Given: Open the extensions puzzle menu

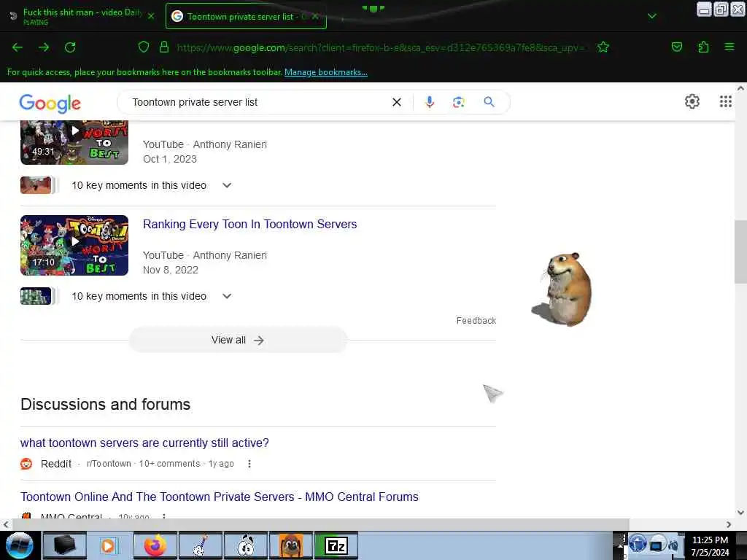Looking at the screenshot, I should click(703, 47).
